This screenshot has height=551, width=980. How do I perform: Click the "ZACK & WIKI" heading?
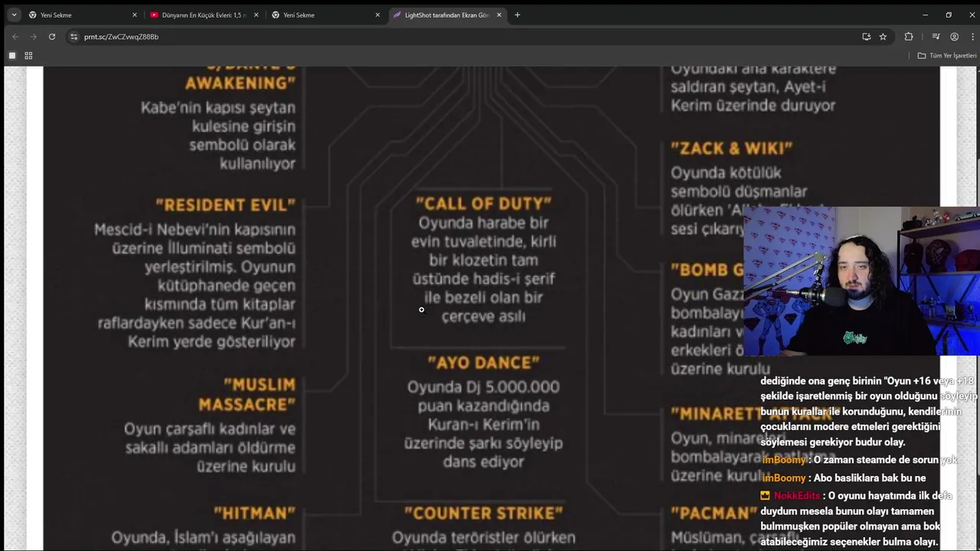click(x=732, y=148)
